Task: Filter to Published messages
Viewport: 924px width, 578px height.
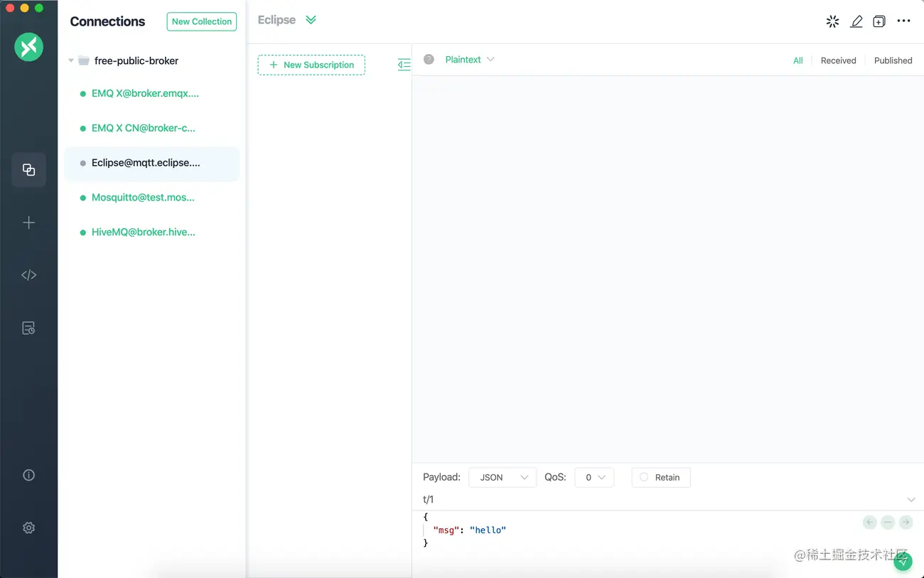Action: [893, 60]
